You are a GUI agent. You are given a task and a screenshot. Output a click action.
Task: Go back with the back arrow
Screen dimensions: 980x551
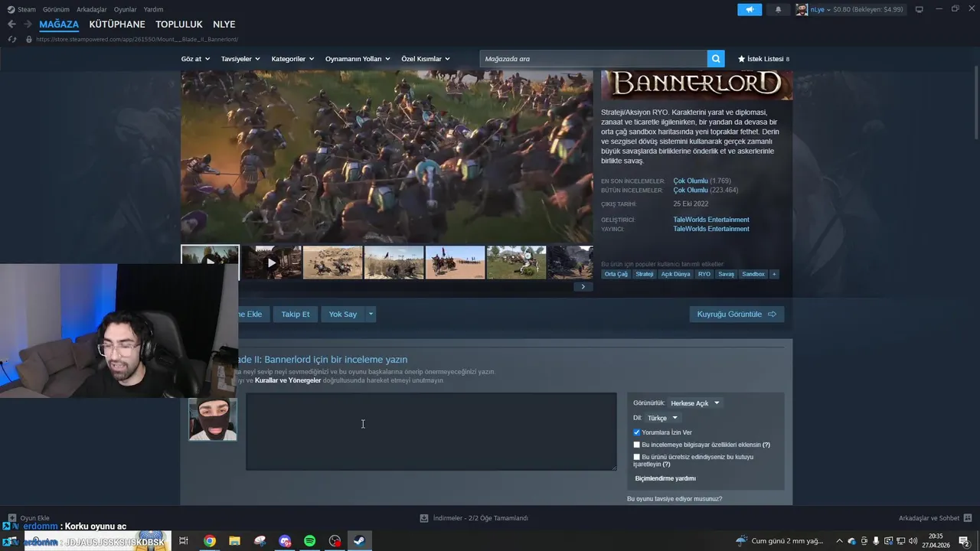pos(11,24)
